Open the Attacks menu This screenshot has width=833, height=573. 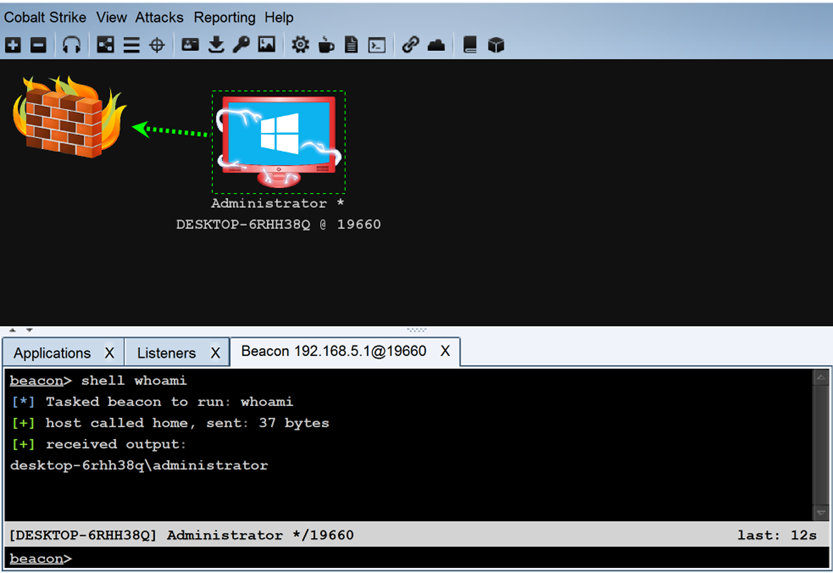tap(159, 18)
